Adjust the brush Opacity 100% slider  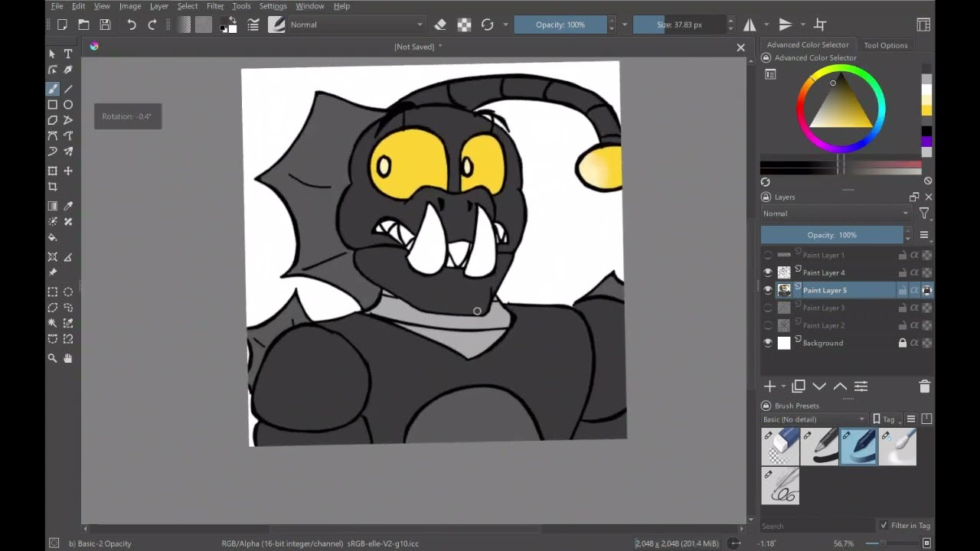click(560, 24)
